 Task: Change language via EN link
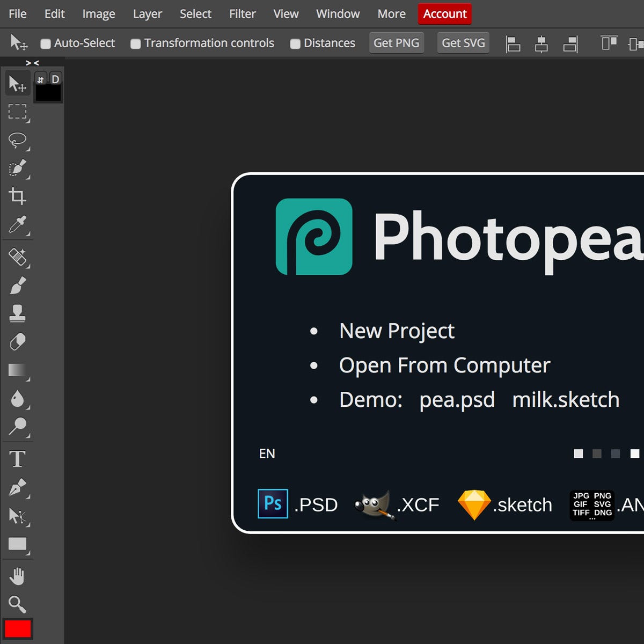click(267, 454)
